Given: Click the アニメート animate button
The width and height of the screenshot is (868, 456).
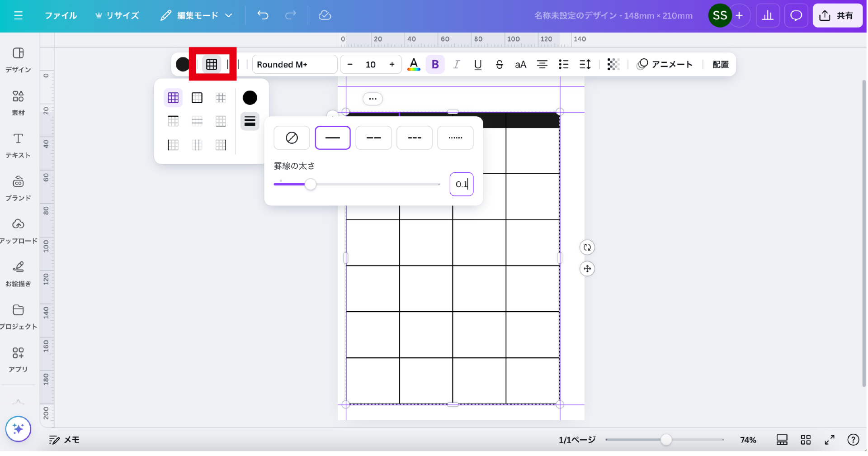Looking at the screenshot, I should [665, 64].
